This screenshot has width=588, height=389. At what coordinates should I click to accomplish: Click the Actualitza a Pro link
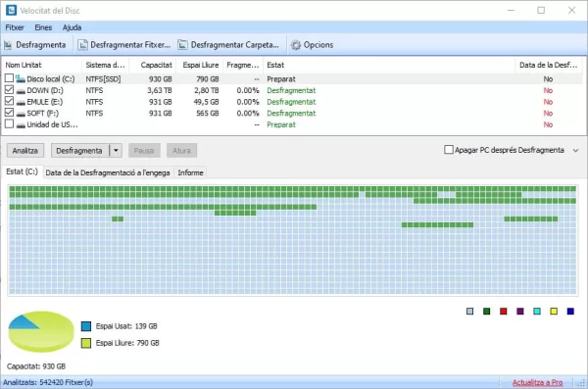coord(537,382)
